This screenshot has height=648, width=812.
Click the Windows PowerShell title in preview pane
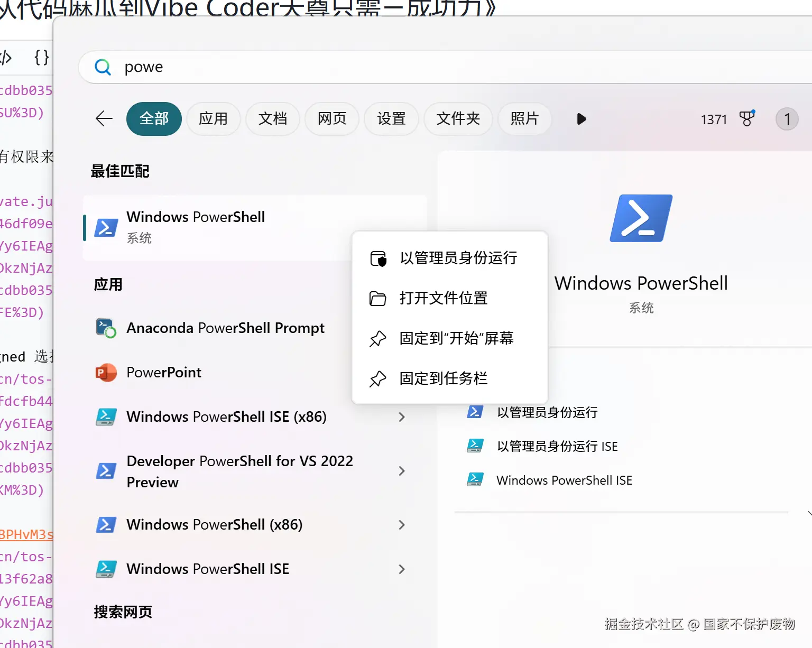[x=641, y=283]
